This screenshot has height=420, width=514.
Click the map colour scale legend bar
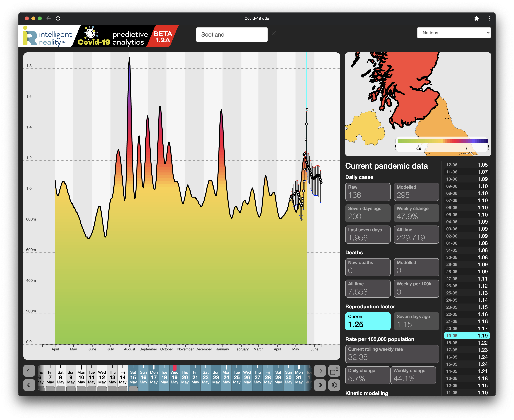tap(442, 141)
